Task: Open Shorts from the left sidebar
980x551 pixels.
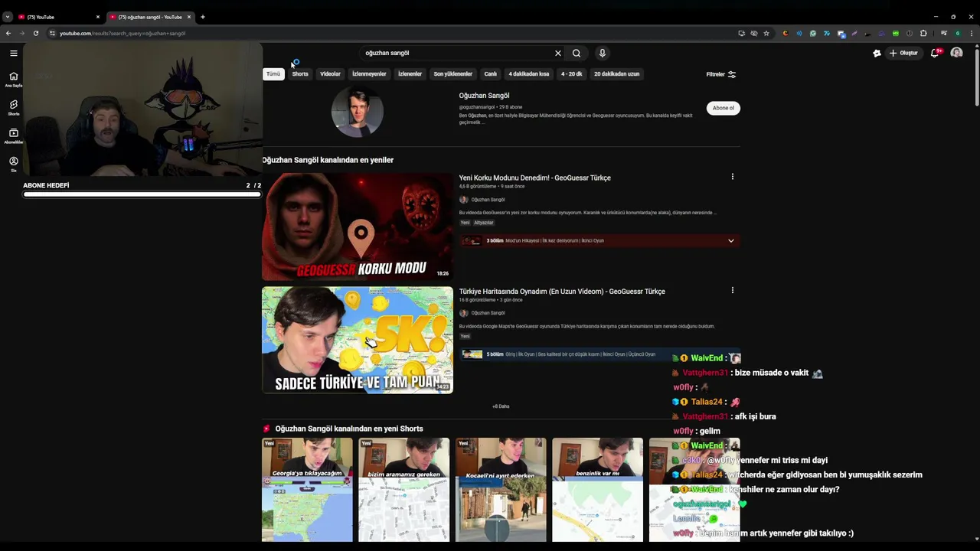Action: coord(13,108)
